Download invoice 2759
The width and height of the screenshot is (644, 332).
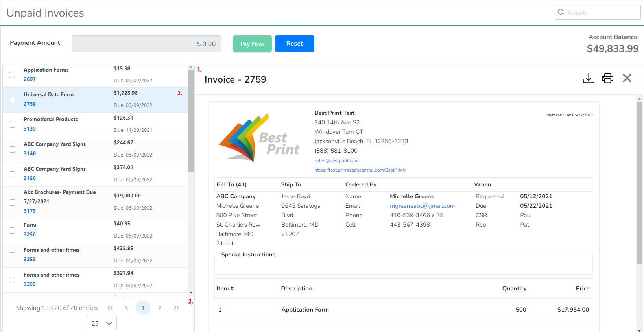tap(589, 78)
